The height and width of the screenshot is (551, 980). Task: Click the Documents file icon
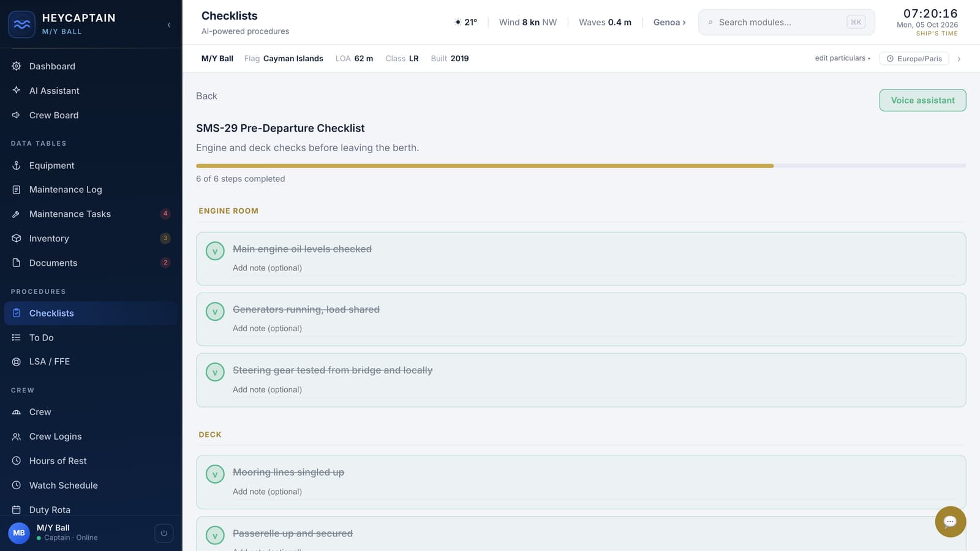[x=17, y=263]
